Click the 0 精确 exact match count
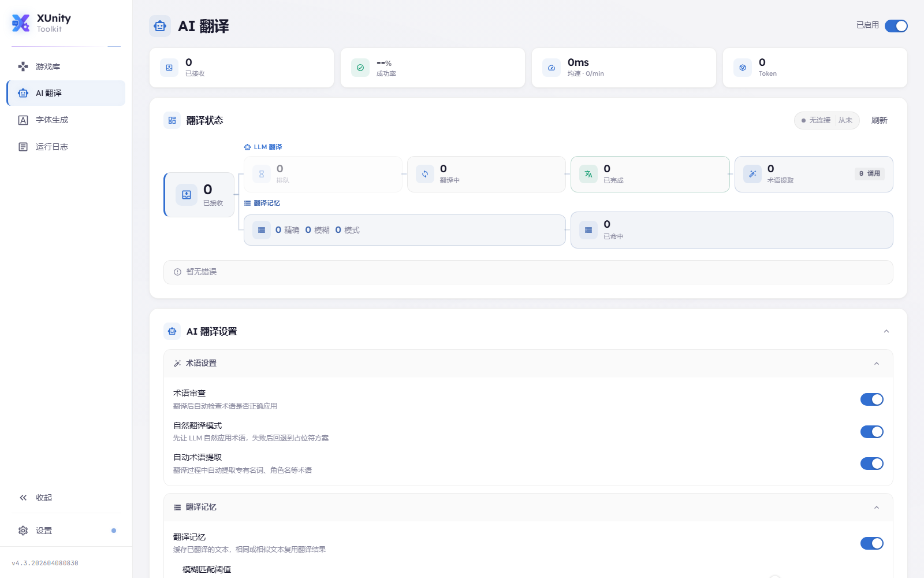 click(287, 230)
